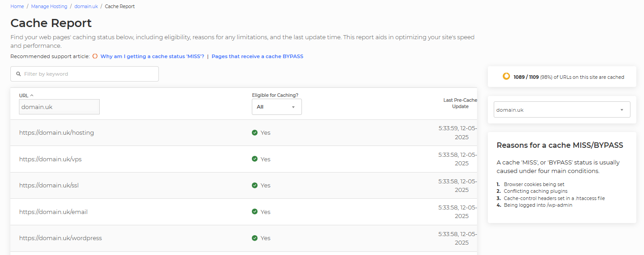Select https://domain.uk/hosting URL
644x255 pixels.
[56, 132]
